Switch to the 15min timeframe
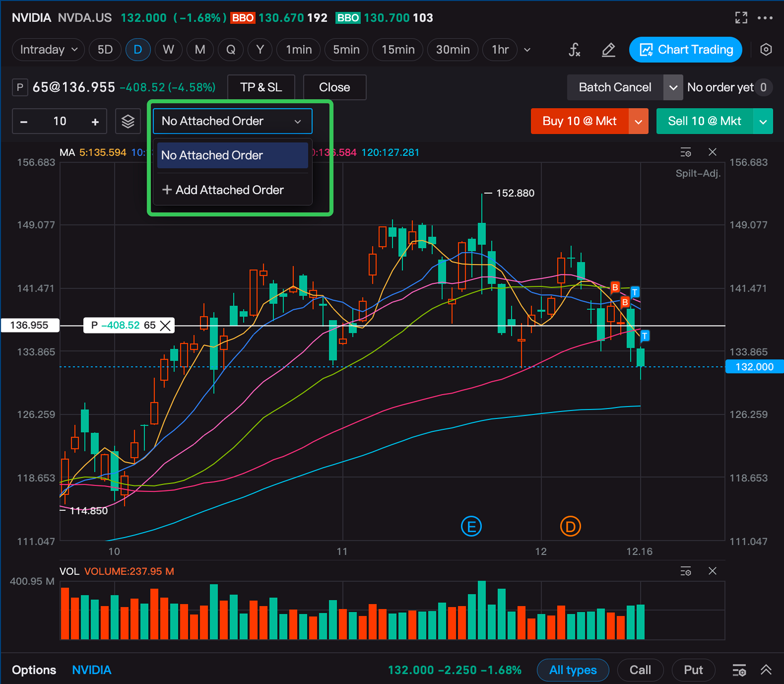The image size is (784, 684). (x=397, y=50)
